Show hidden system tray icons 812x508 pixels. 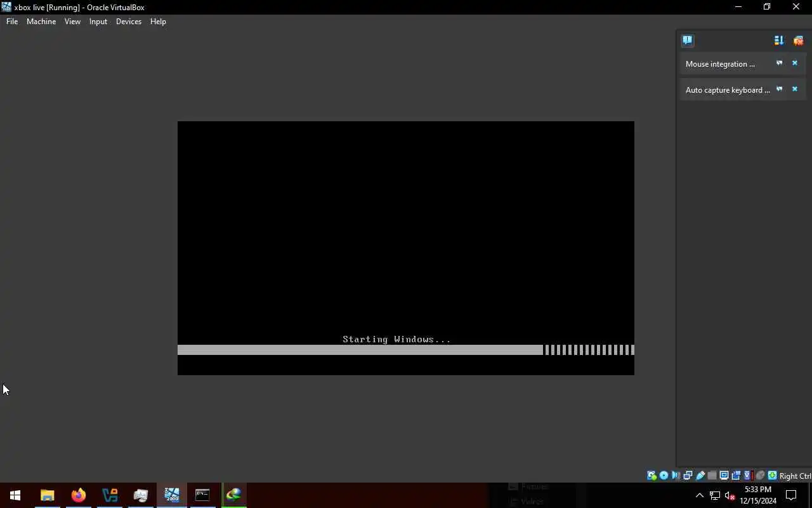pyautogui.click(x=700, y=495)
